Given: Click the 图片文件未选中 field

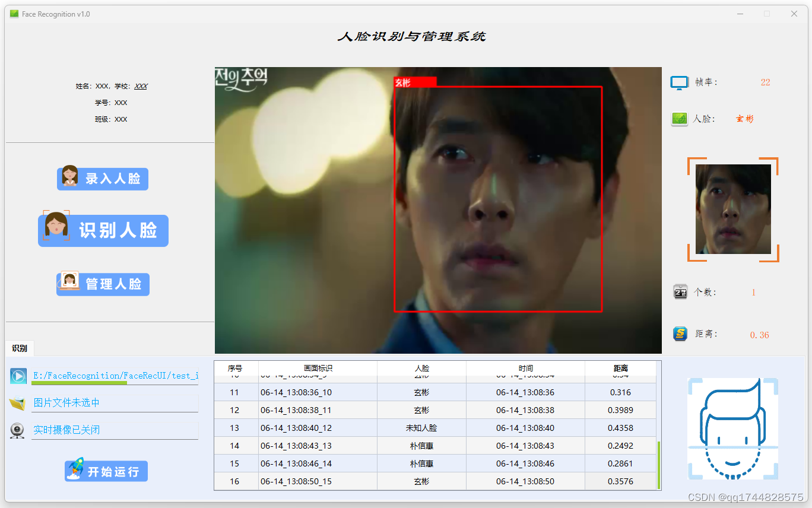Looking at the screenshot, I should (115, 403).
